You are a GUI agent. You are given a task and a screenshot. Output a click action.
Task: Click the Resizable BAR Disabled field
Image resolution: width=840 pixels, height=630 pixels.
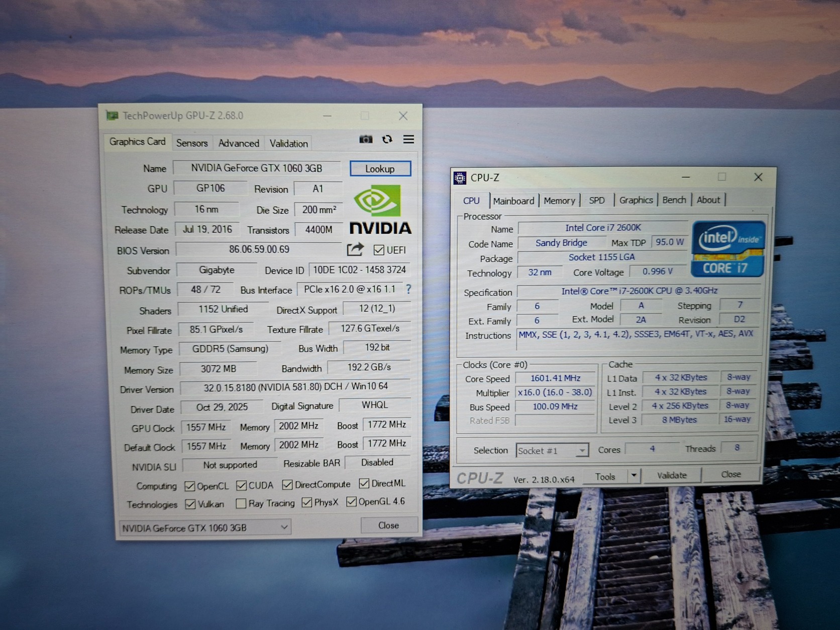(x=378, y=462)
